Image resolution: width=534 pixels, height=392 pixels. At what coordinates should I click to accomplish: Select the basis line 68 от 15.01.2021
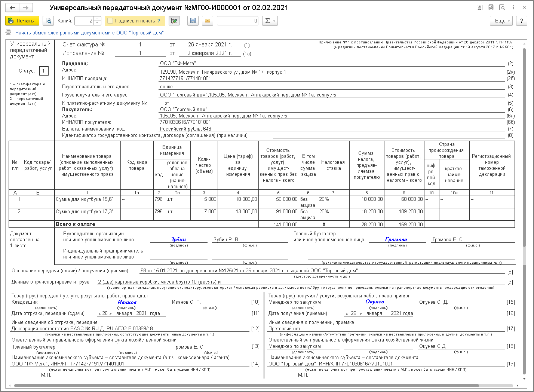[249, 271]
